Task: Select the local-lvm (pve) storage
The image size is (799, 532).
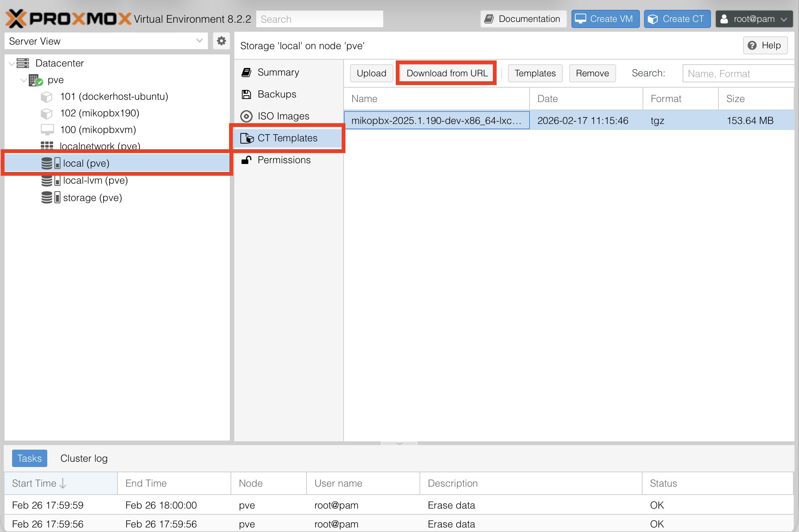Action: coord(95,180)
